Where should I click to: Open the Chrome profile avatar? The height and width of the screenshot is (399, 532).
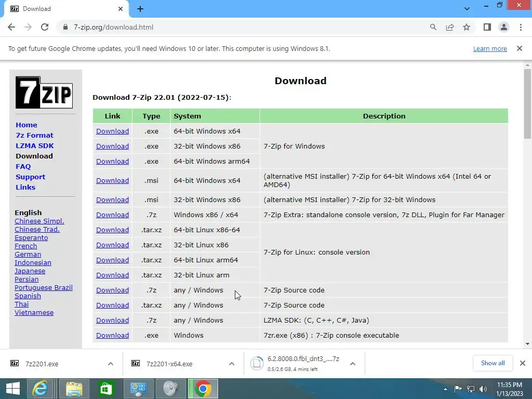click(x=504, y=27)
